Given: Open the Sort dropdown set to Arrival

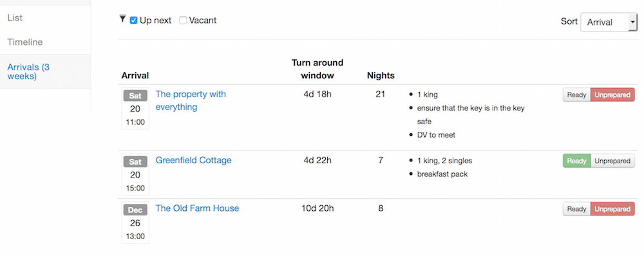Looking at the screenshot, I should 609,22.
